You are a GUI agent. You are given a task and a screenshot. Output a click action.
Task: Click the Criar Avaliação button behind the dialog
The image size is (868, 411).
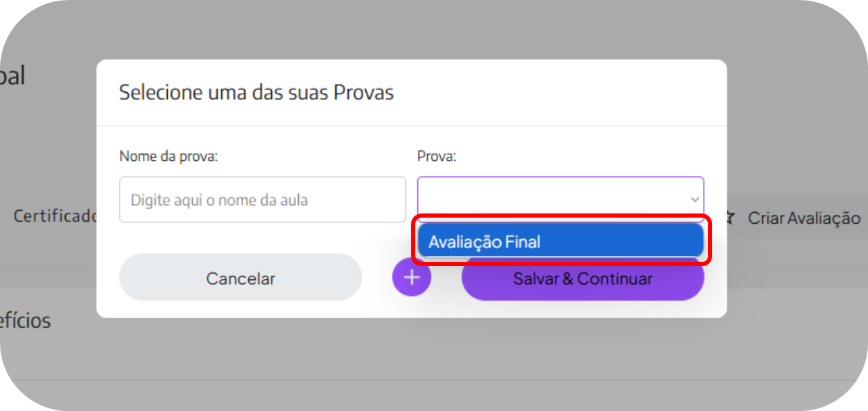point(803,218)
